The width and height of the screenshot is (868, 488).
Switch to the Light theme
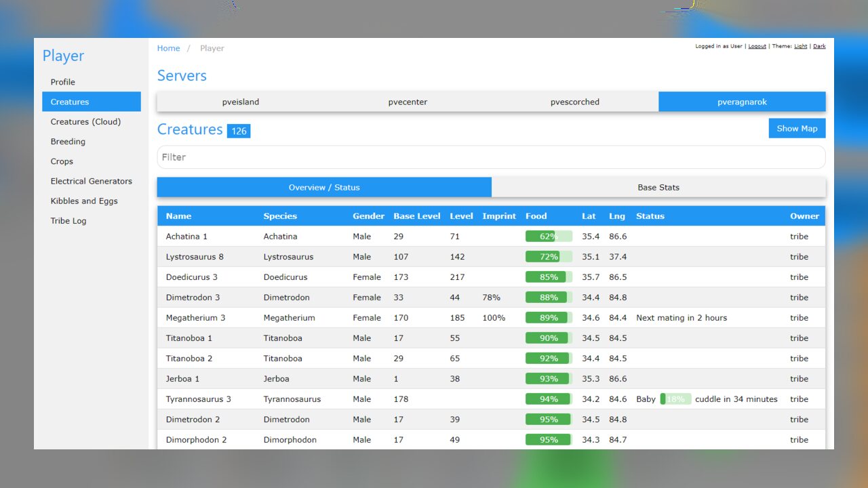click(x=801, y=47)
